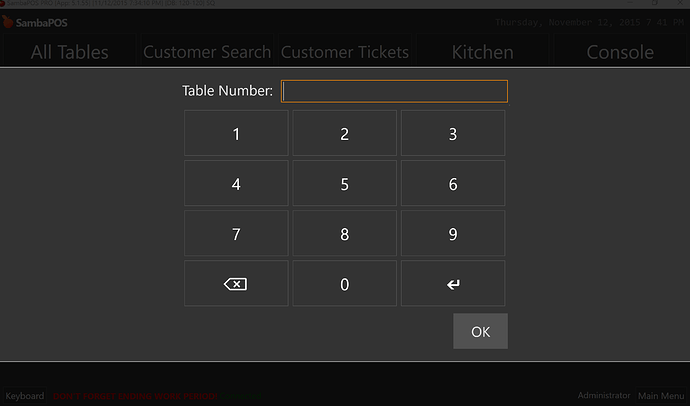Switch to Customer Search tab
Viewport: 690px width, 406px height.
tap(207, 52)
